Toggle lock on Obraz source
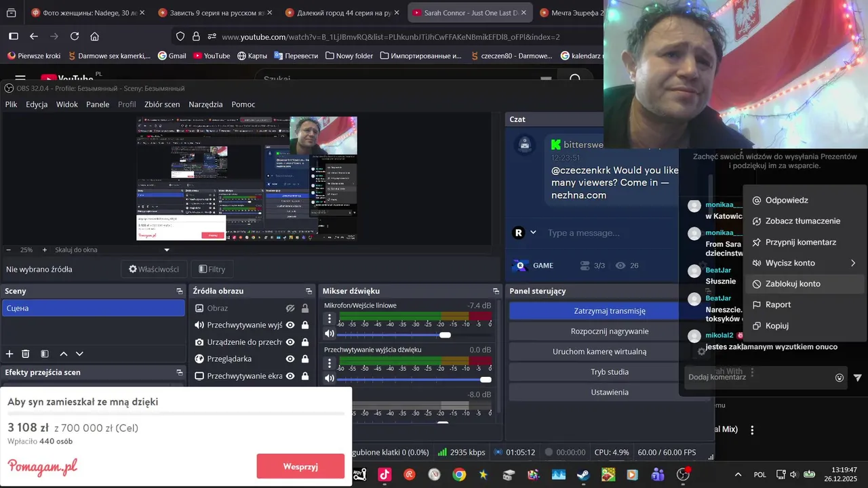868x488 pixels. pos(305,308)
